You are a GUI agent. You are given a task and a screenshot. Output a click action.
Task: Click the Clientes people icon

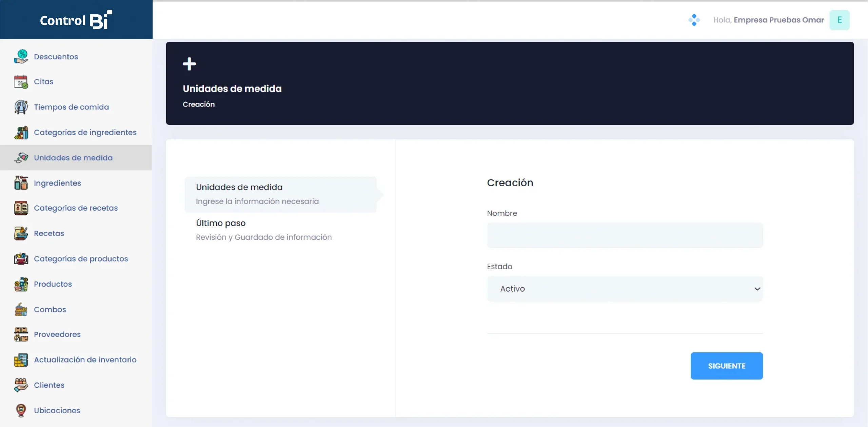pos(21,385)
